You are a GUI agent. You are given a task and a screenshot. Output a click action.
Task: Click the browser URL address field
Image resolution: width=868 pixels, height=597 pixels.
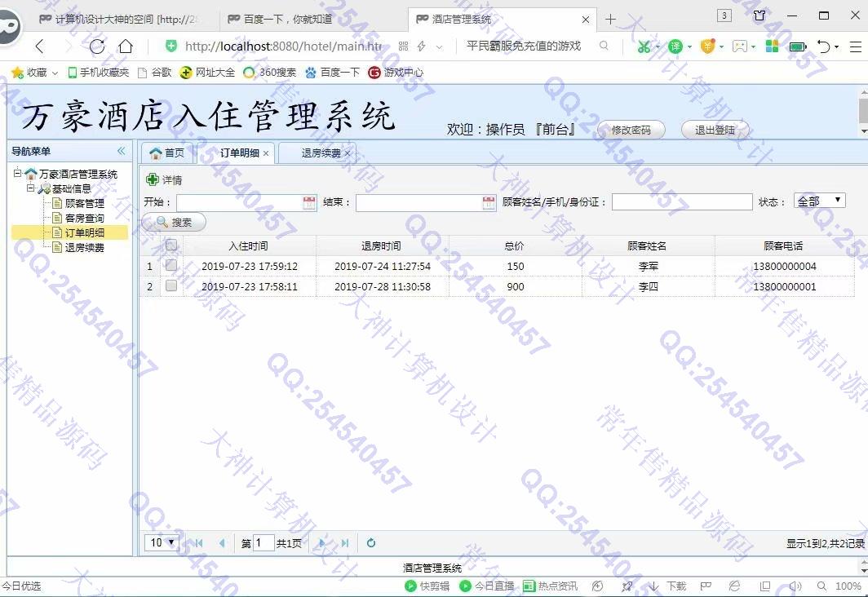coord(283,46)
